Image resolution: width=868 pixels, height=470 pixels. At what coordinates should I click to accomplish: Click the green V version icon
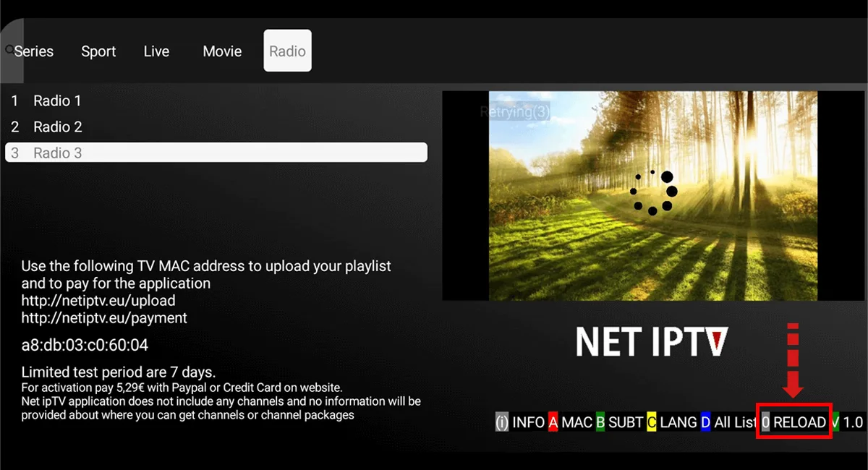[x=835, y=422]
